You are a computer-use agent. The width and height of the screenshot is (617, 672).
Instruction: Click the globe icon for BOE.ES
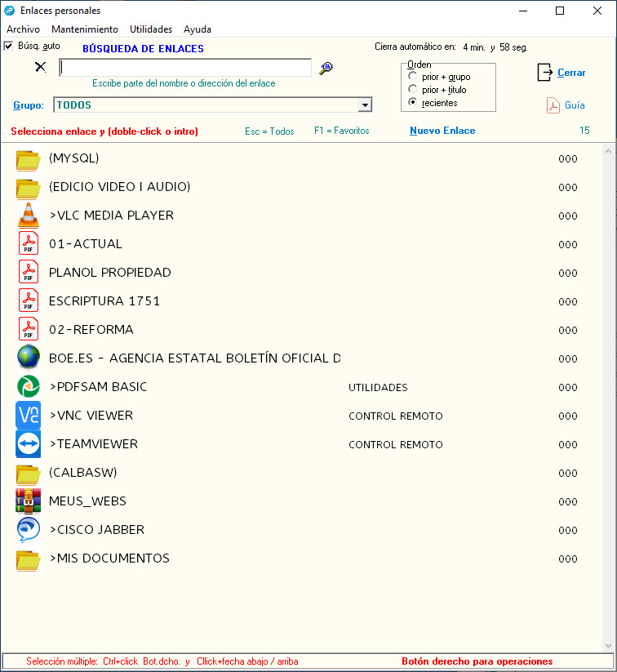click(x=29, y=357)
